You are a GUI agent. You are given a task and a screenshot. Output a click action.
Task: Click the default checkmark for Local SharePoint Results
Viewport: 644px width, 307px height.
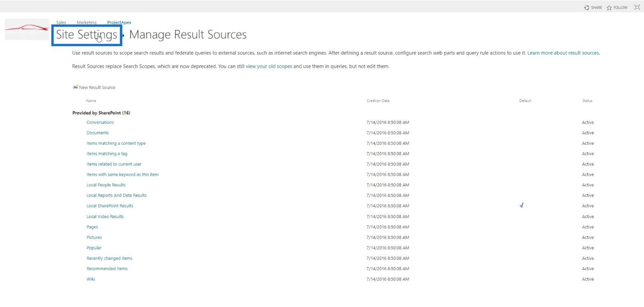click(x=522, y=205)
